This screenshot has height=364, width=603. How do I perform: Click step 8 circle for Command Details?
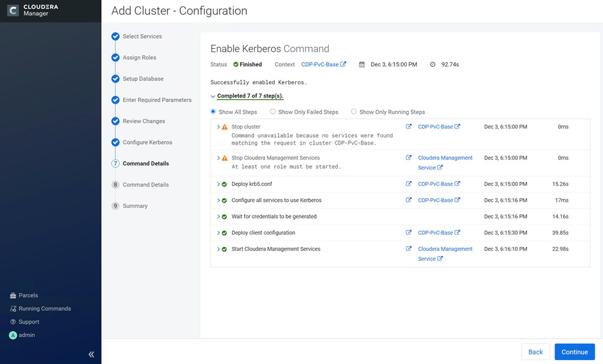click(115, 185)
